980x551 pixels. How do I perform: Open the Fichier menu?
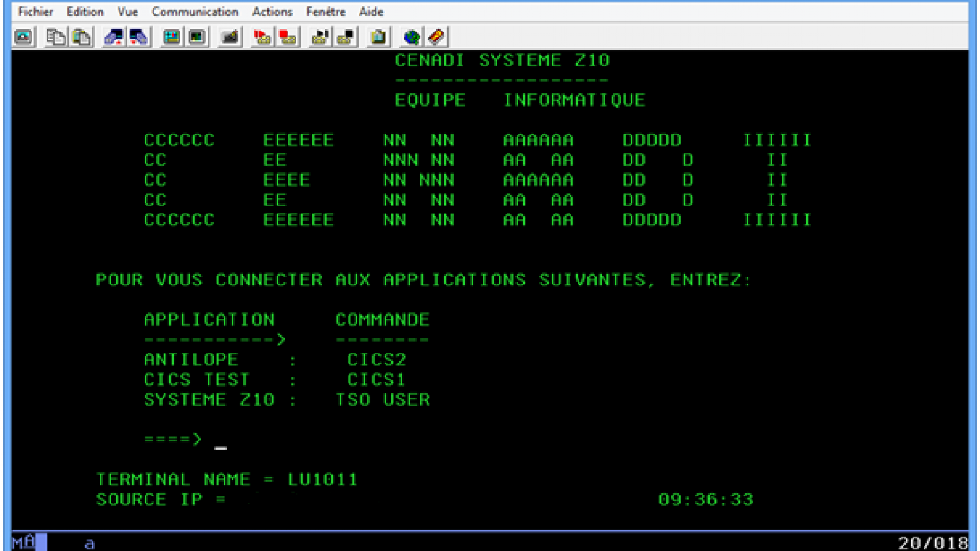point(36,12)
